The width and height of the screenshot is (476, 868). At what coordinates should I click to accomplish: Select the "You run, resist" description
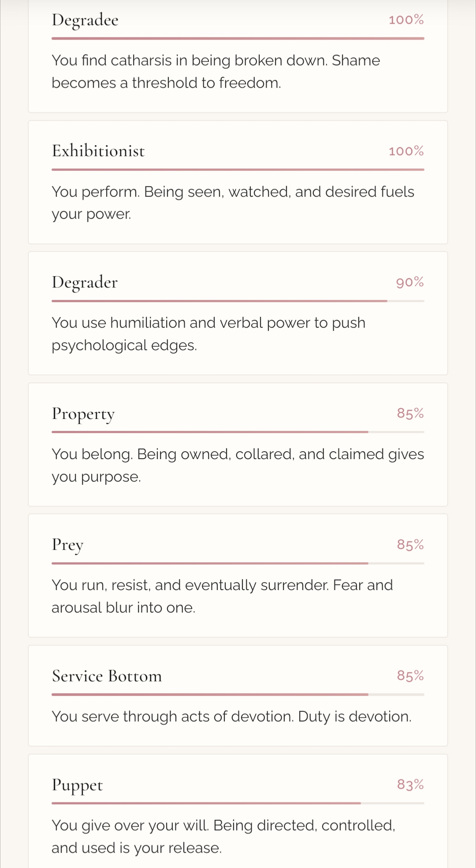222,596
